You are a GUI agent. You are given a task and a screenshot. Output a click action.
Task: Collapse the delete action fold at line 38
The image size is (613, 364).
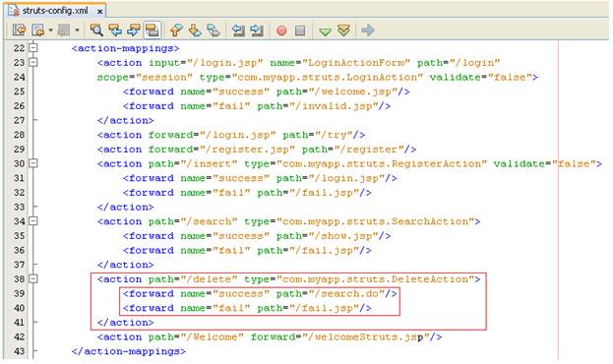pyautogui.click(x=33, y=278)
